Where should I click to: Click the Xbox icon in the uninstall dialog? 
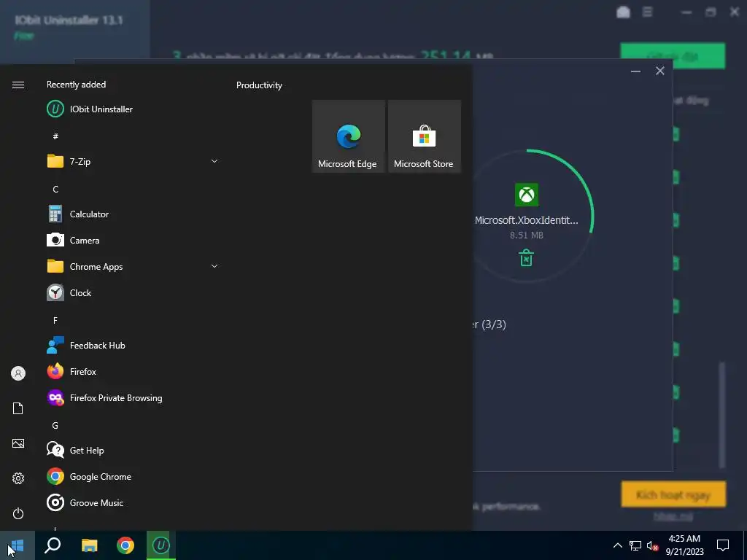point(527,195)
